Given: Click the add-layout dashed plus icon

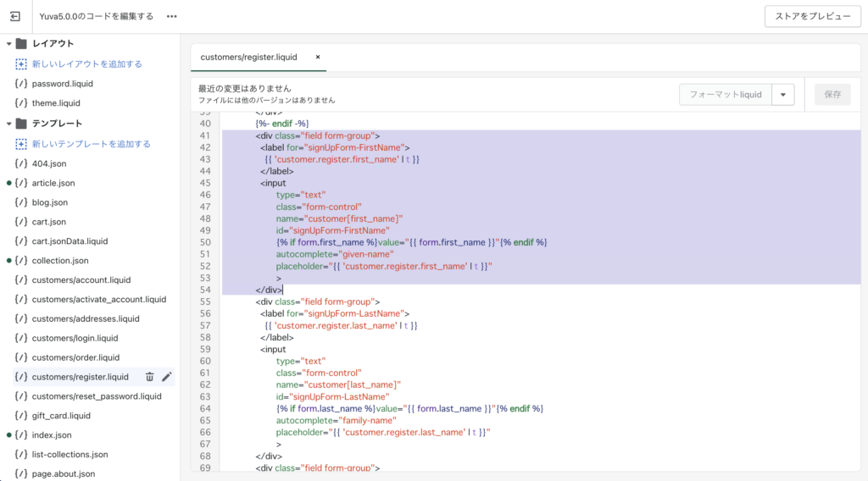Looking at the screenshot, I should [x=21, y=64].
